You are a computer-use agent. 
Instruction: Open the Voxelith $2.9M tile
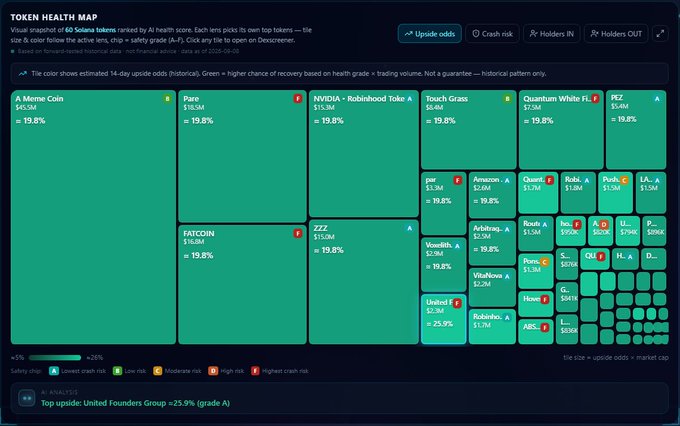pyautogui.click(x=444, y=265)
